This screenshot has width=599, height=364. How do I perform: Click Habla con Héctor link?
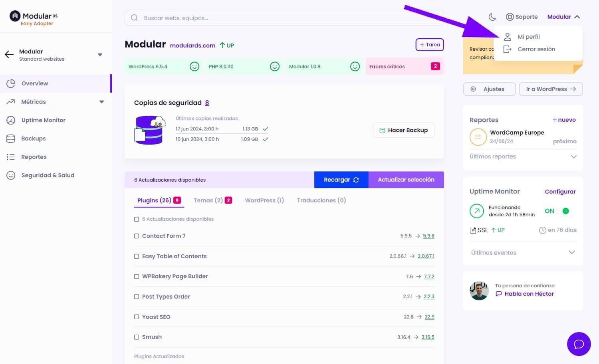525,294
